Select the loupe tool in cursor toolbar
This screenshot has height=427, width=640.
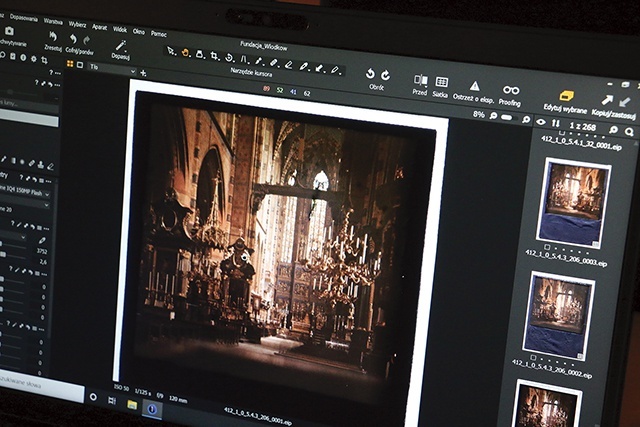[x=200, y=54]
